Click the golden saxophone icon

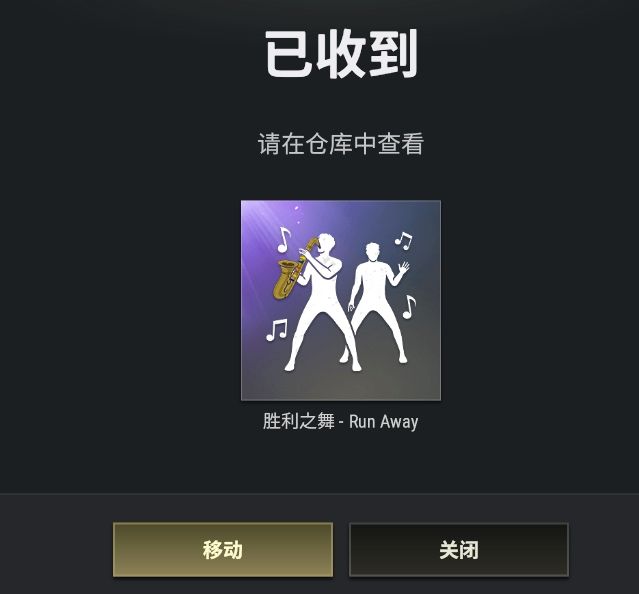292,268
